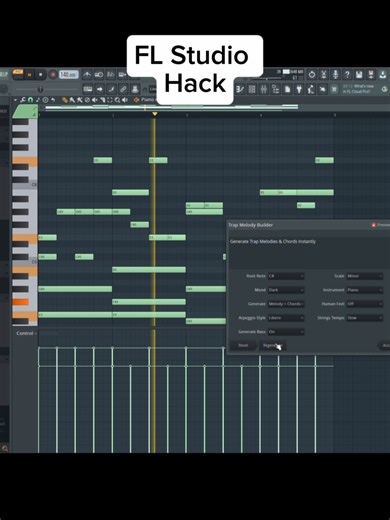
Task: Toggle typing keyboard to piano icon
Action: point(88,89)
